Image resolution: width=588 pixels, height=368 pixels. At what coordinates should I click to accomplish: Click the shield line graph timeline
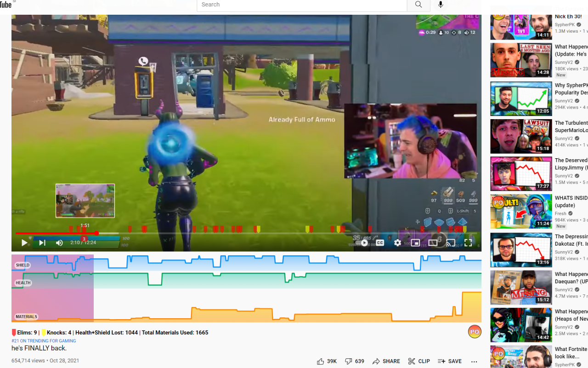point(246,263)
